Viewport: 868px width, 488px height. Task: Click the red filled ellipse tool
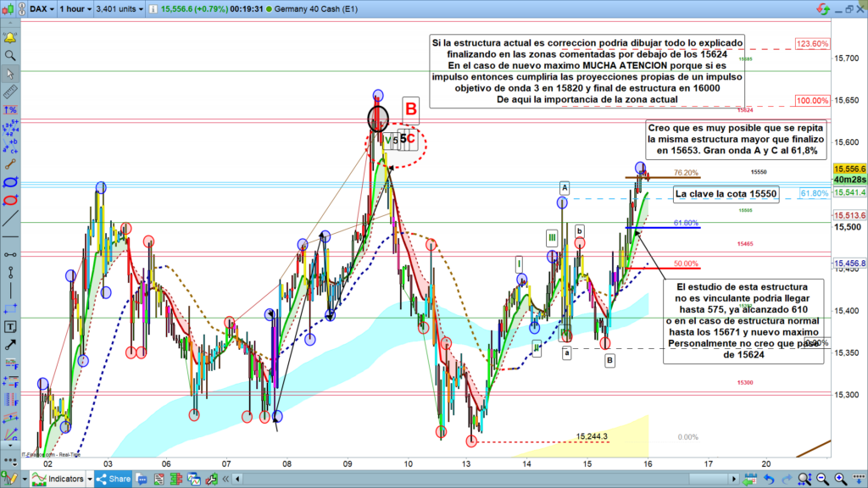pos(9,200)
